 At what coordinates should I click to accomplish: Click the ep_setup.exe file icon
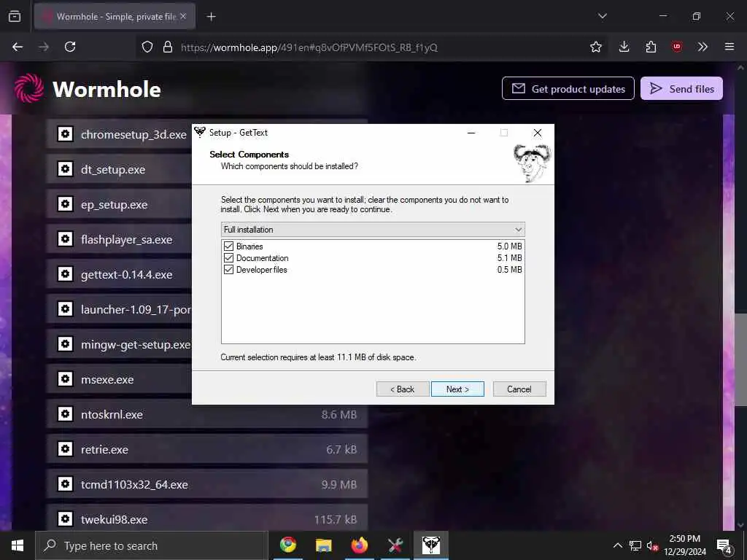coord(65,204)
